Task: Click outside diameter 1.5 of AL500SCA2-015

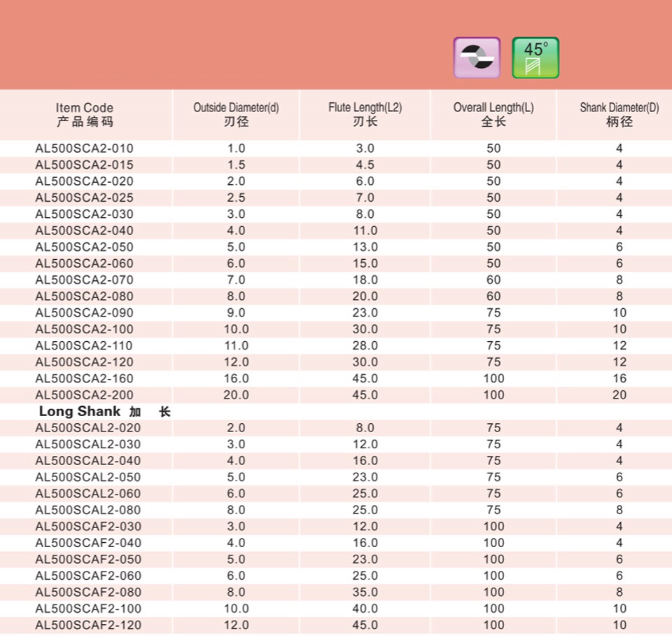Action: (x=236, y=165)
